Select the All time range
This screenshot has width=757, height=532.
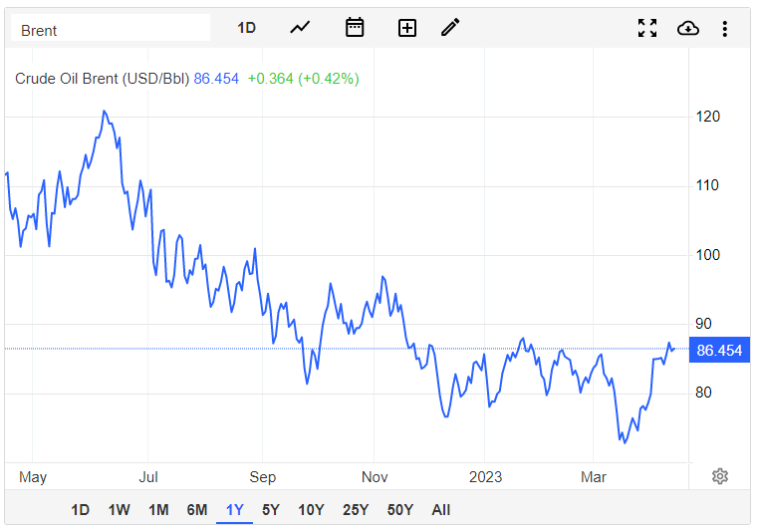pyautogui.click(x=441, y=510)
